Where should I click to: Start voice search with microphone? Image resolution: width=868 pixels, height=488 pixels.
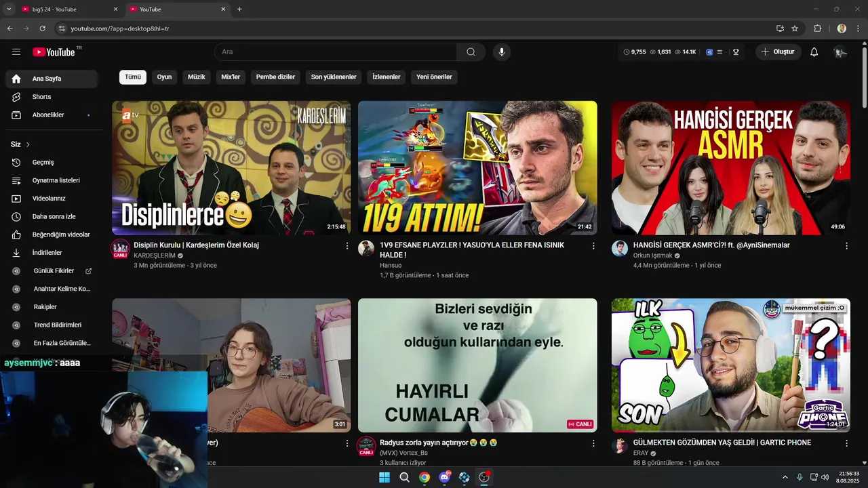pyautogui.click(x=502, y=52)
